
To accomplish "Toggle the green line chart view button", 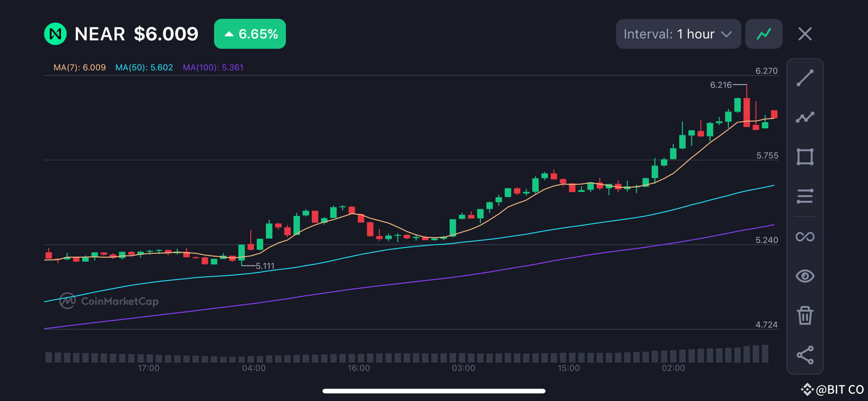I will pyautogui.click(x=763, y=33).
